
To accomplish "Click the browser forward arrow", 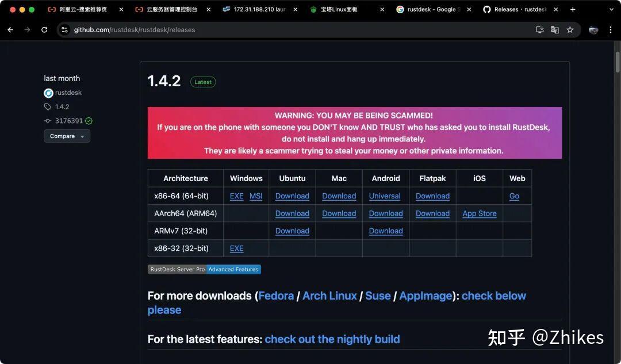I will pos(28,30).
